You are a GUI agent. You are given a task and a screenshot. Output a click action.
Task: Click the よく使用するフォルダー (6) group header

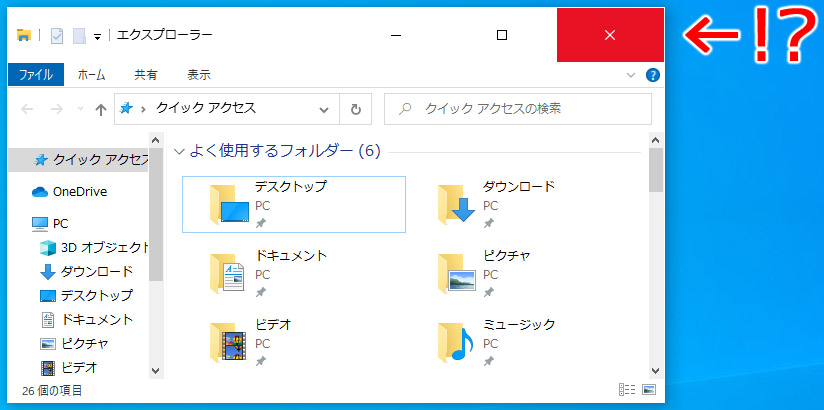click(x=284, y=151)
